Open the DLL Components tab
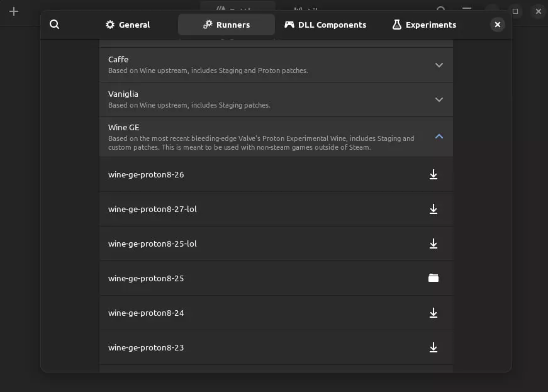 [325, 25]
